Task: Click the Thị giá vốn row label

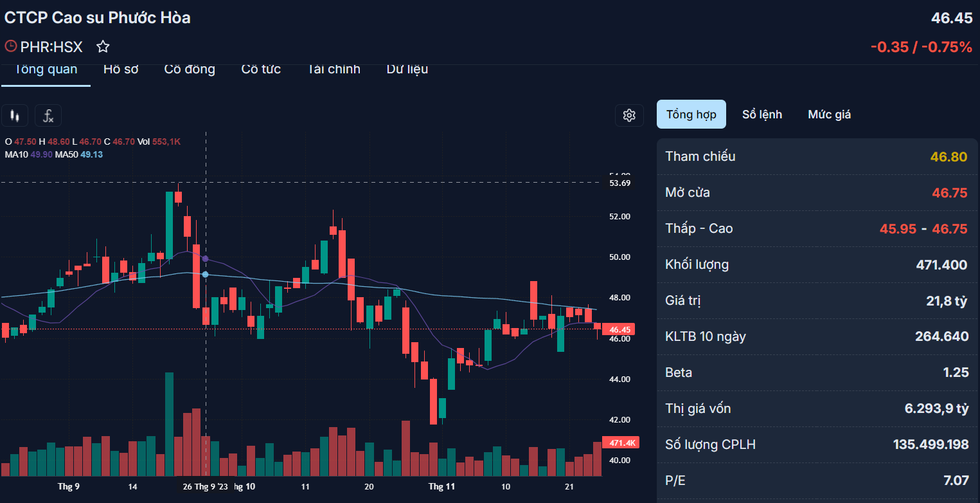Action: coord(698,409)
